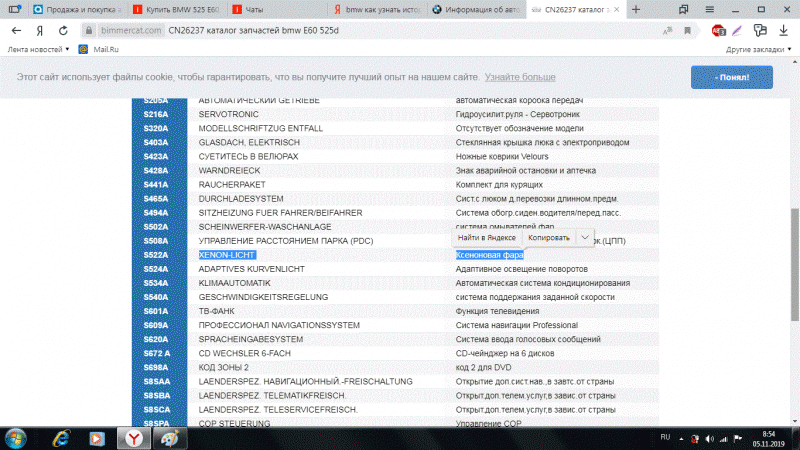Bookmark this page with the bookmark icon

[688, 31]
